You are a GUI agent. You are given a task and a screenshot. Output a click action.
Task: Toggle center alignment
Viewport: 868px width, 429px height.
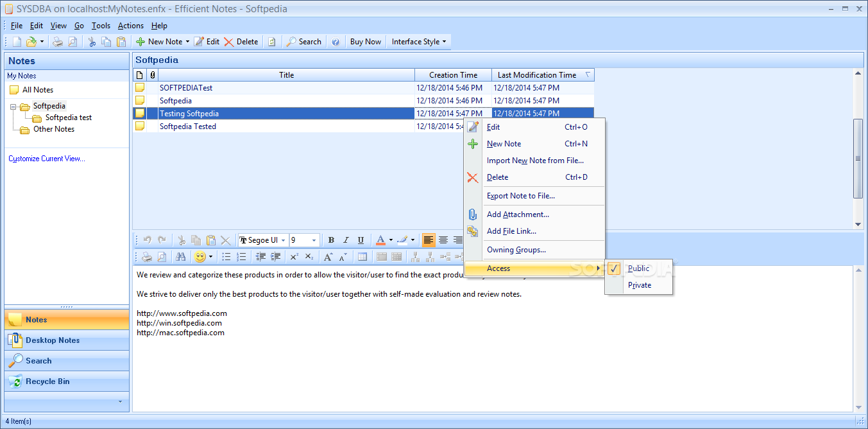(443, 240)
